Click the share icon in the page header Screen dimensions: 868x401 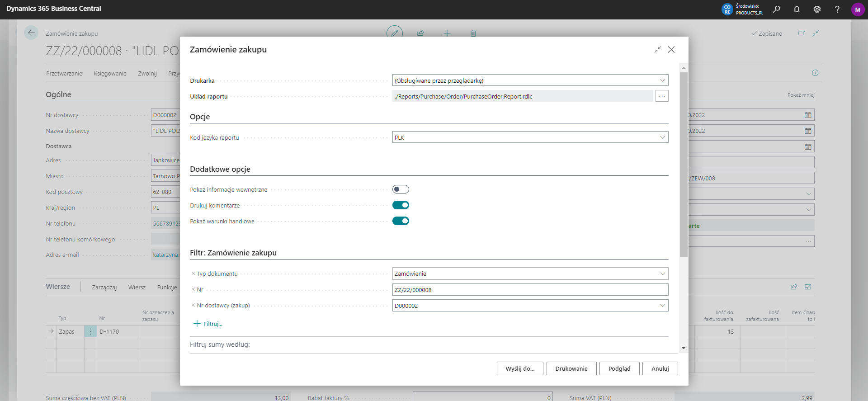[x=420, y=33]
